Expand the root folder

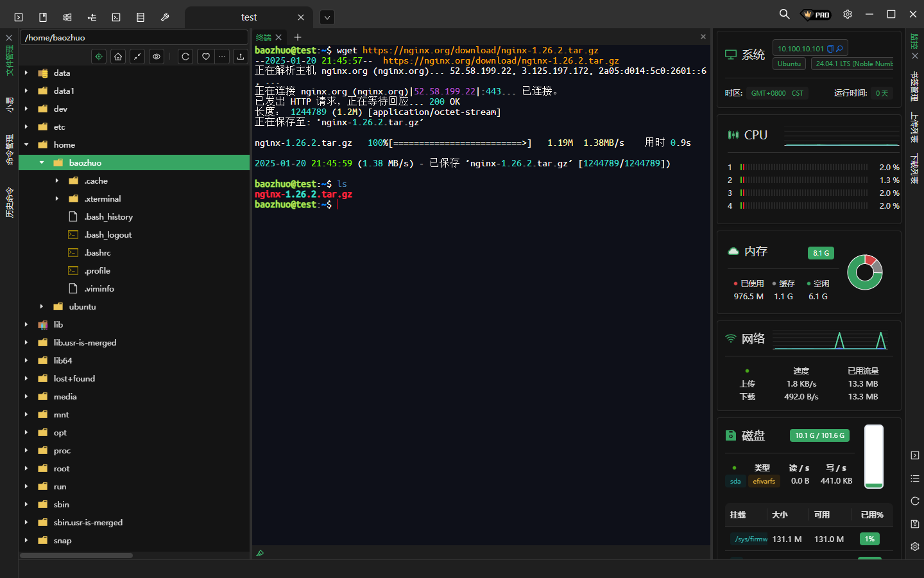coord(26,469)
